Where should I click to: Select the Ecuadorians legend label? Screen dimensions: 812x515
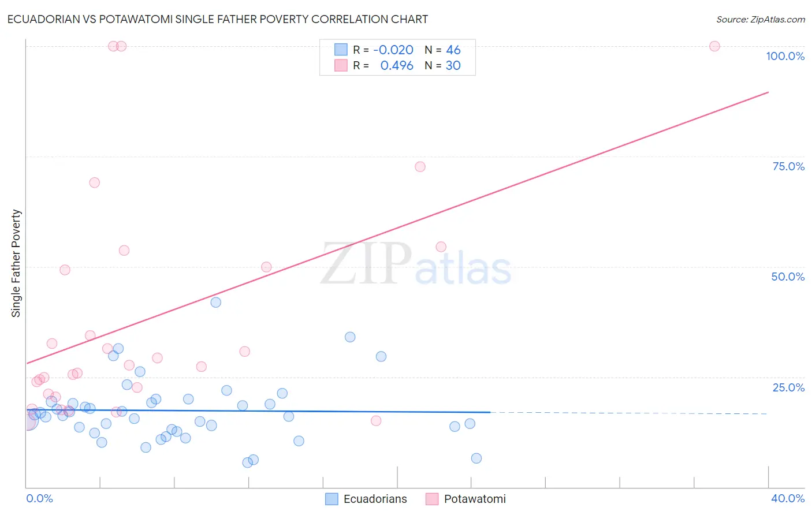coord(375,499)
